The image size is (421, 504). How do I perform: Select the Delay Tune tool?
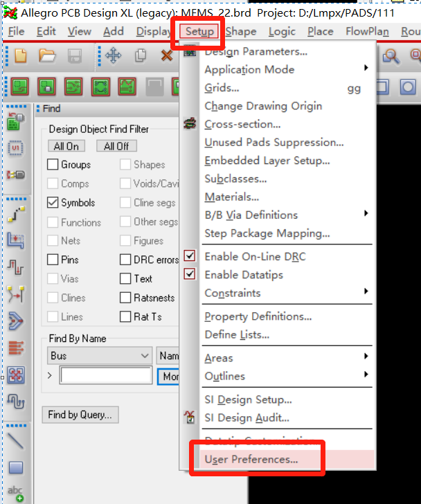pos(15,267)
